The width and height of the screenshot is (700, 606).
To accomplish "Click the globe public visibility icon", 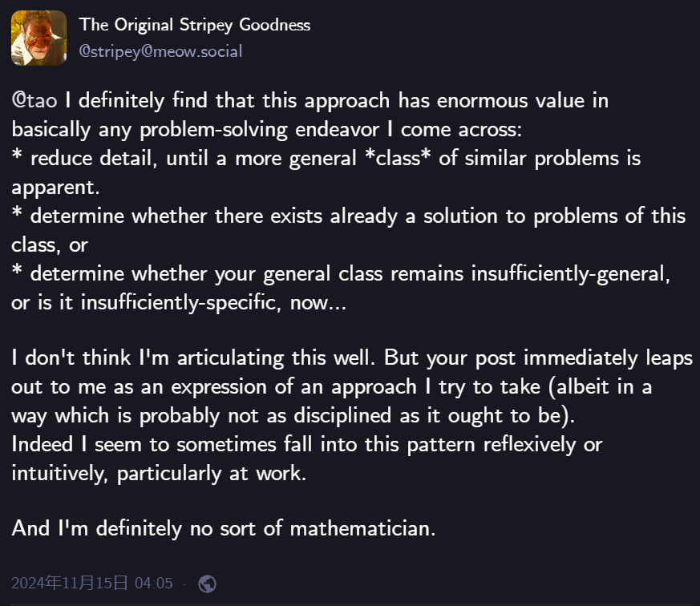I will pyautogui.click(x=207, y=584).
